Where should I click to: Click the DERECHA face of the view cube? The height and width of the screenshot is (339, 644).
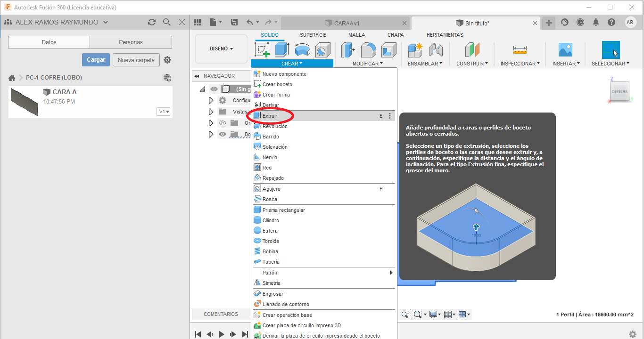pos(619,92)
